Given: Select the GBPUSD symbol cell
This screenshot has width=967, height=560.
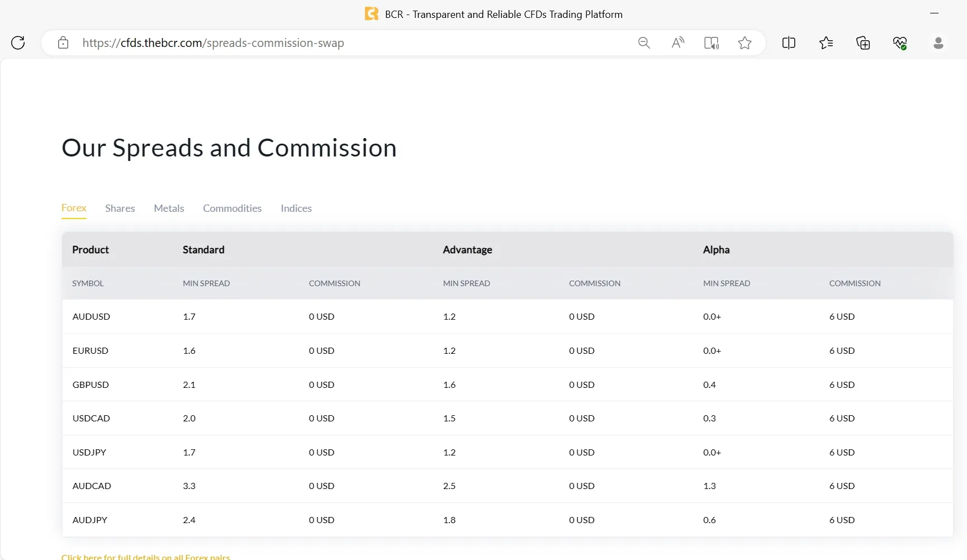Looking at the screenshot, I should [x=91, y=385].
